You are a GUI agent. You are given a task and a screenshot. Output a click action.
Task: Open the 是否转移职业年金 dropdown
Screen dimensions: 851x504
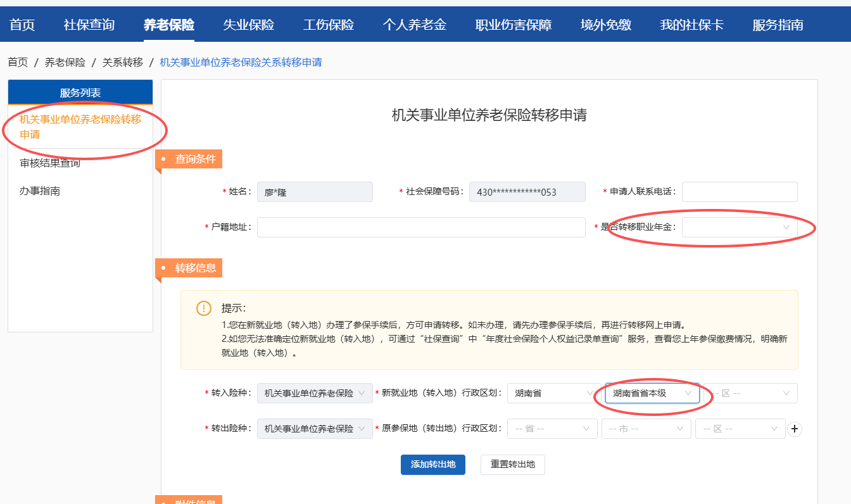(739, 227)
